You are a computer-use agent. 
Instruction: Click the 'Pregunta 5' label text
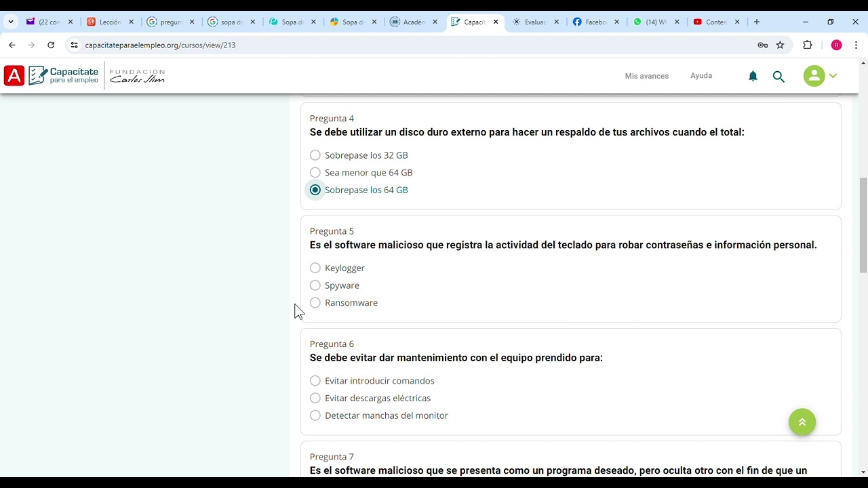[x=332, y=231]
